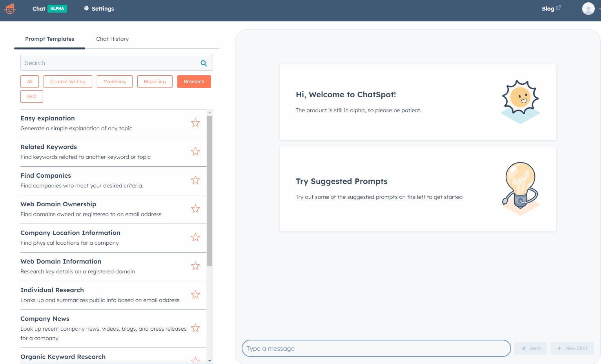Open the user profile avatar menu

[x=588, y=9]
